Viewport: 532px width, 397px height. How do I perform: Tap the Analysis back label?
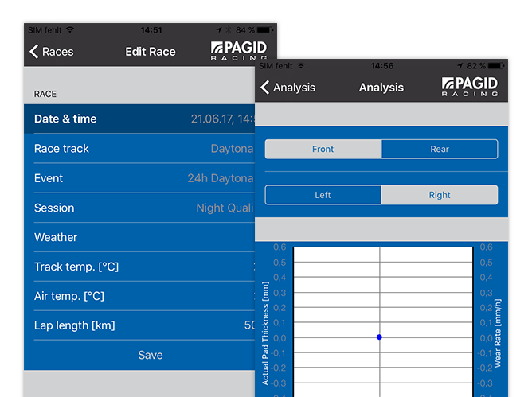[x=294, y=88]
